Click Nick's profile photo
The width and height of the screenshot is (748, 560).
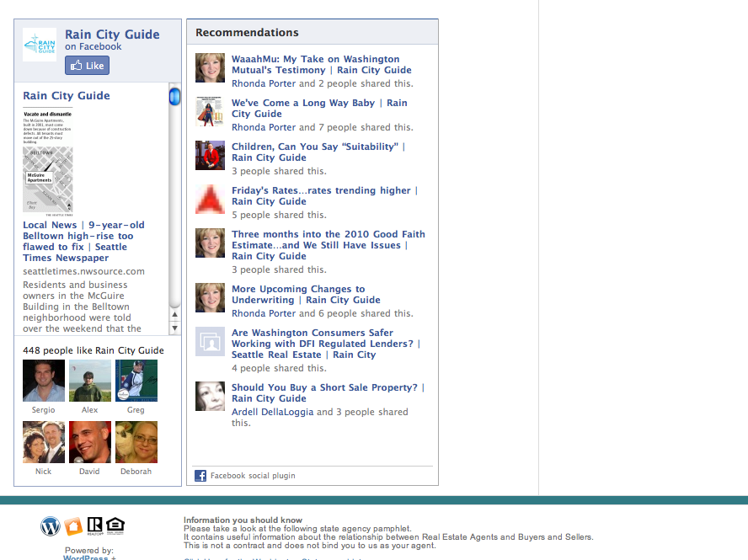click(x=44, y=442)
